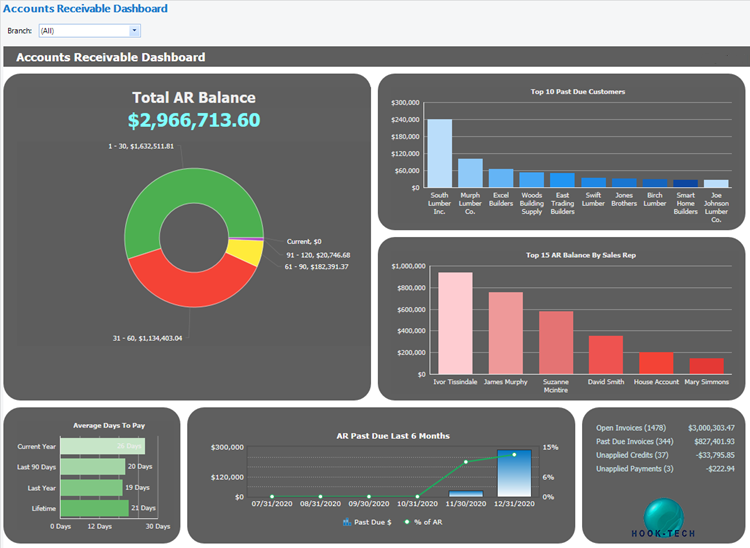
Task: Click the Branch (All) combo box field
Action: tap(89, 31)
